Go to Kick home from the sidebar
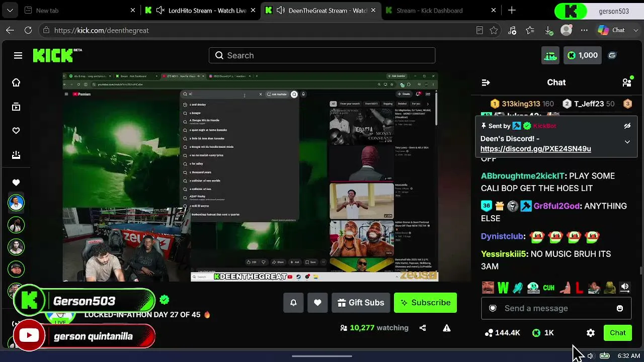Screen dimensions: 644x362 coord(16,82)
